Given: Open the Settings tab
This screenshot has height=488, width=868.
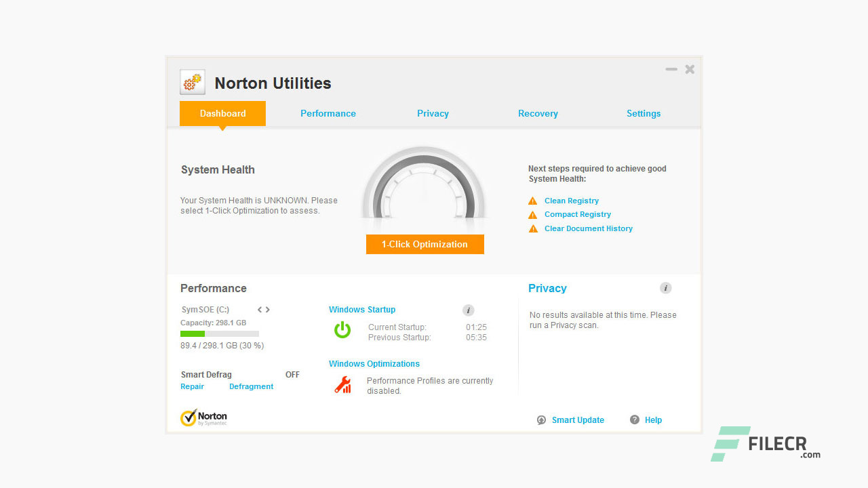Looking at the screenshot, I should [644, 113].
